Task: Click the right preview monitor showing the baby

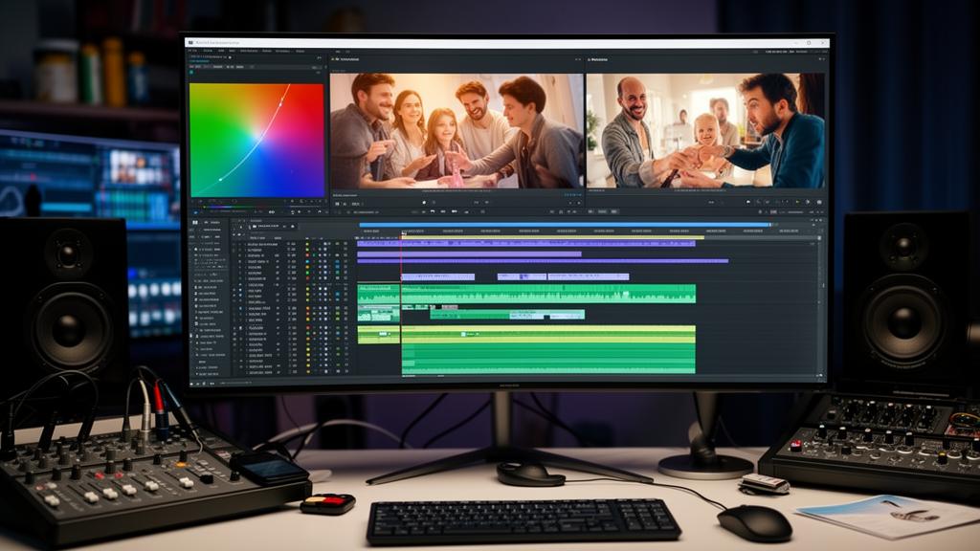Action: 705,130
